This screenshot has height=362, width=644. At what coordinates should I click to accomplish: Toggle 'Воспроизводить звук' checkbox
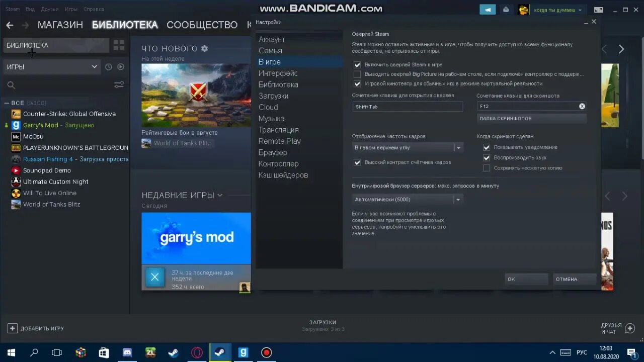coord(487,158)
